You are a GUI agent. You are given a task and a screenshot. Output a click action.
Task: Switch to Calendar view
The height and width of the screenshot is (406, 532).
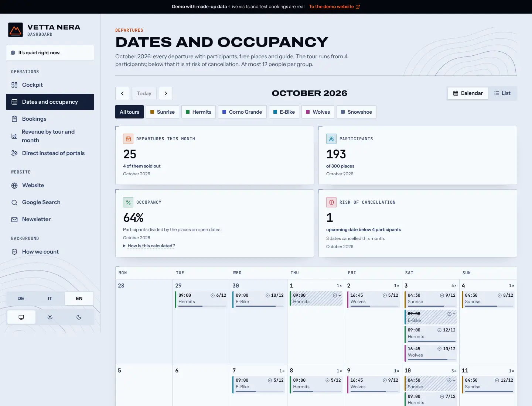pos(468,93)
